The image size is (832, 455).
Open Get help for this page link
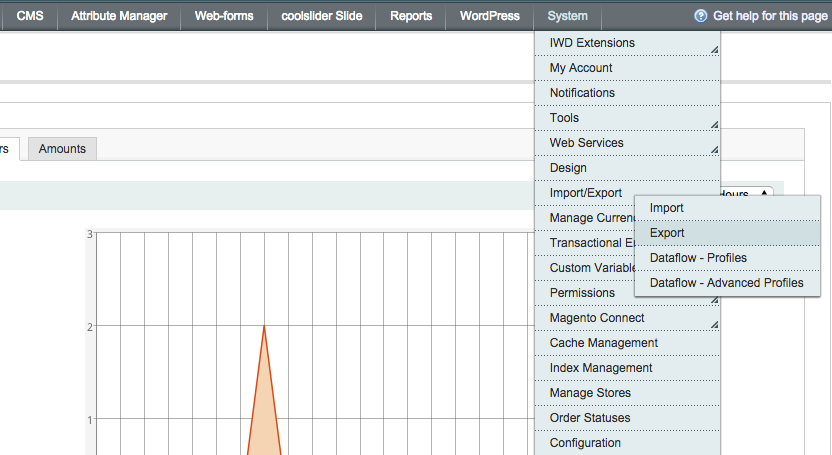(x=770, y=16)
